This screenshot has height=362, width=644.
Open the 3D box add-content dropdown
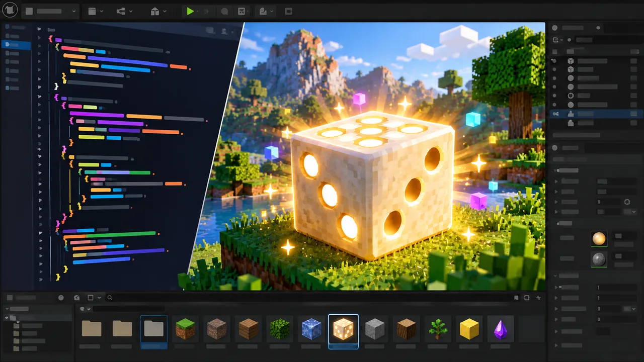coord(158,11)
